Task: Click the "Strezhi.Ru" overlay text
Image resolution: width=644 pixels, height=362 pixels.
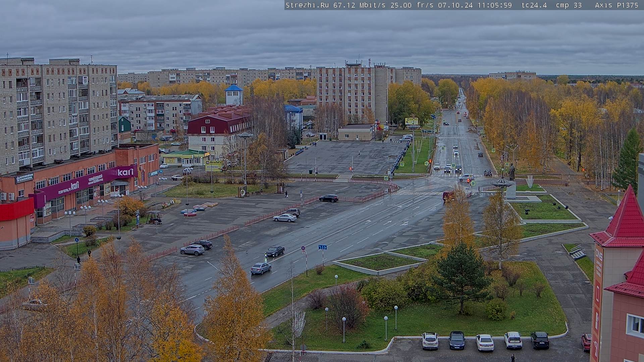Action: [307, 5]
